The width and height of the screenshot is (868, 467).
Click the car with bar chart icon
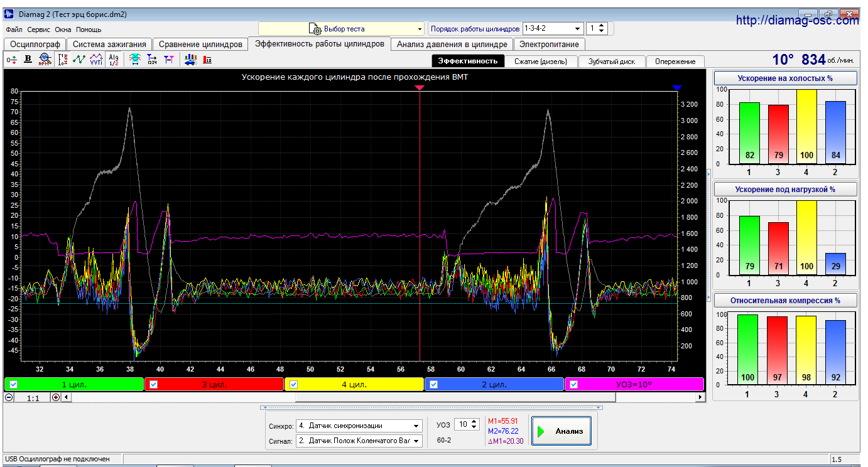coord(190,59)
